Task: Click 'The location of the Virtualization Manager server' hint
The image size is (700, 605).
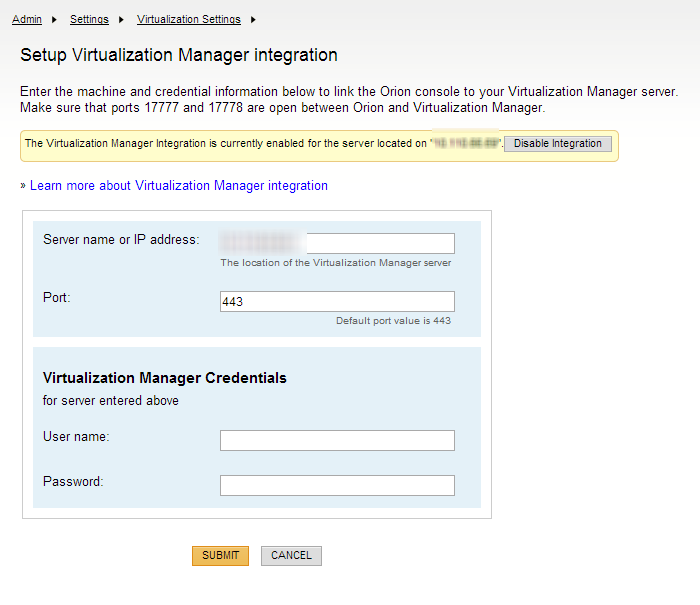Action: click(336, 263)
